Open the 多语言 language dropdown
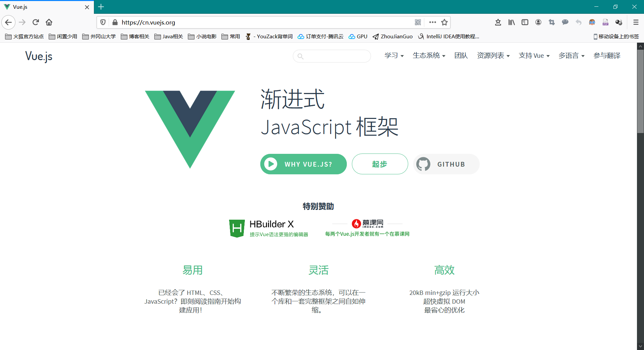This screenshot has height=350, width=644. click(571, 56)
